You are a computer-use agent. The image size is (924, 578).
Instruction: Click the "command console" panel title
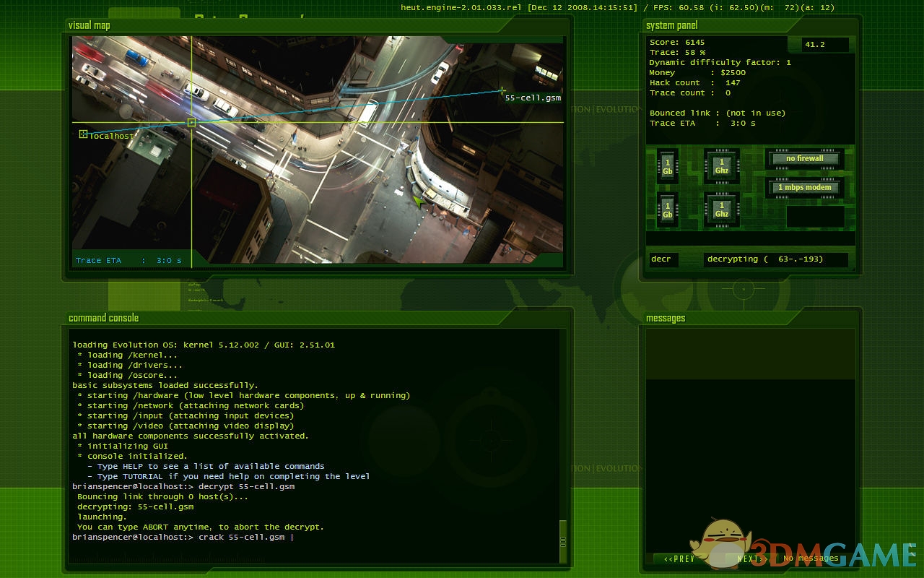pos(103,318)
